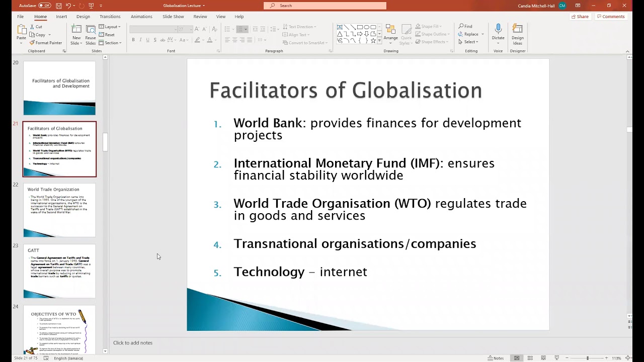644x362 pixels.
Task: Switch to the Design tab
Action: [x=83, y=17]
